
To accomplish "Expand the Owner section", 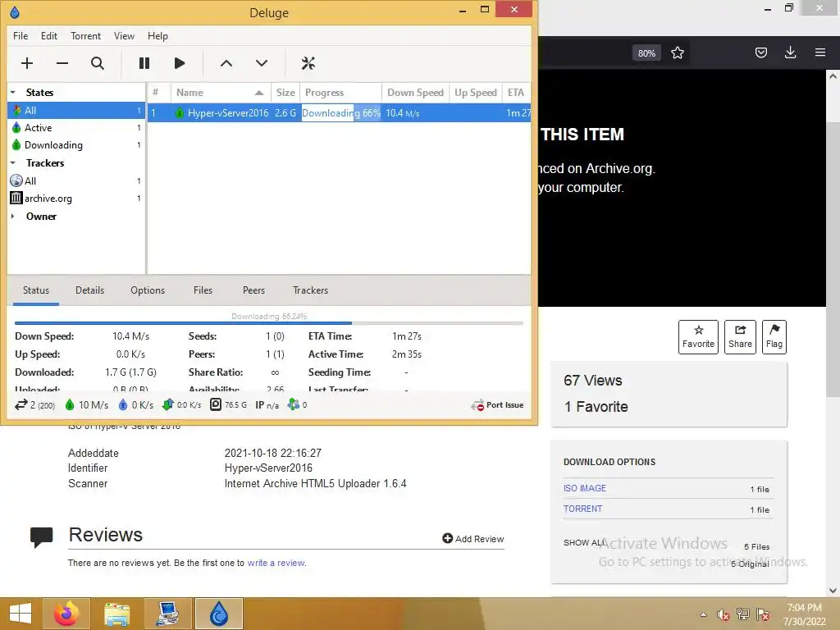I will pyautogui.click(x=13, y=217).
